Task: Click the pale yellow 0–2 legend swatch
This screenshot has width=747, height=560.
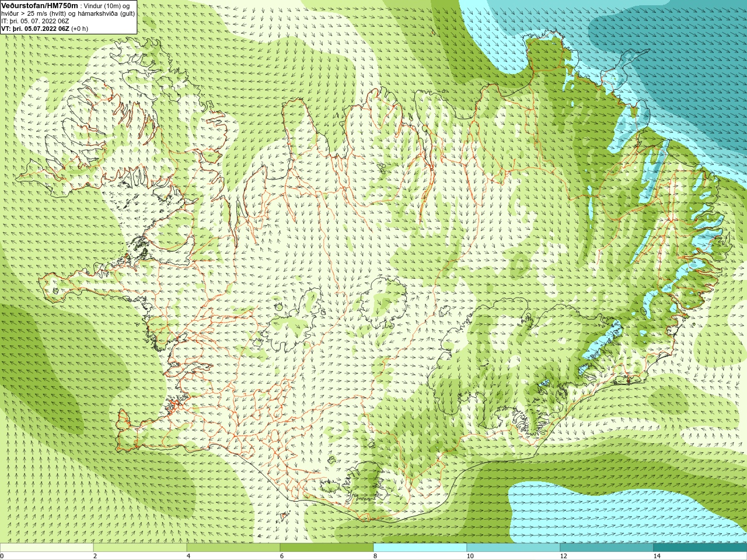Action: tap(47, 548)
